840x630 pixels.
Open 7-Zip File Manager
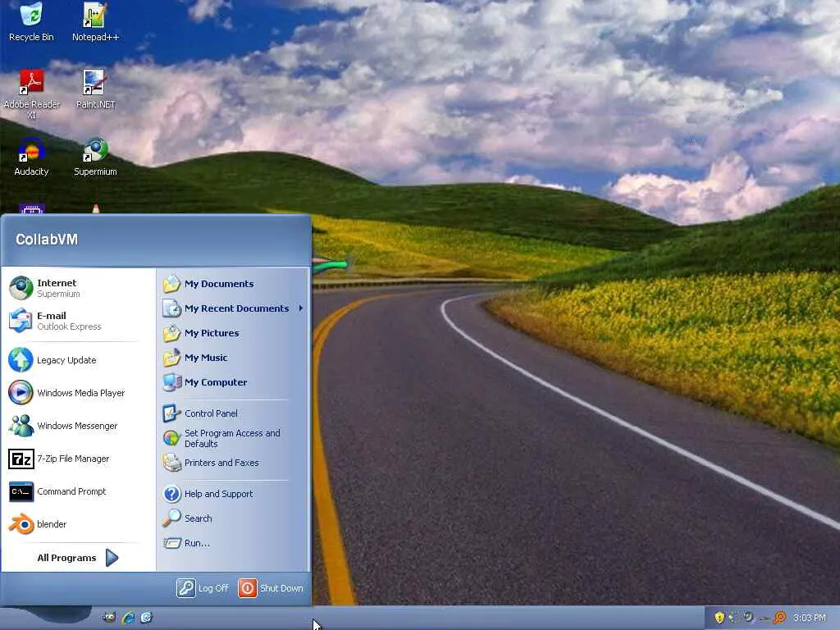pos(78,459)
